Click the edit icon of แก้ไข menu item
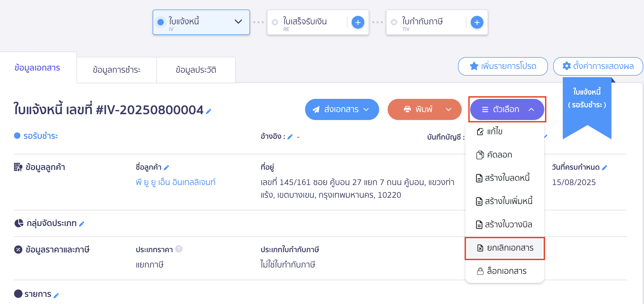This screenshot has height=304, width=644. tap(480, 131)
